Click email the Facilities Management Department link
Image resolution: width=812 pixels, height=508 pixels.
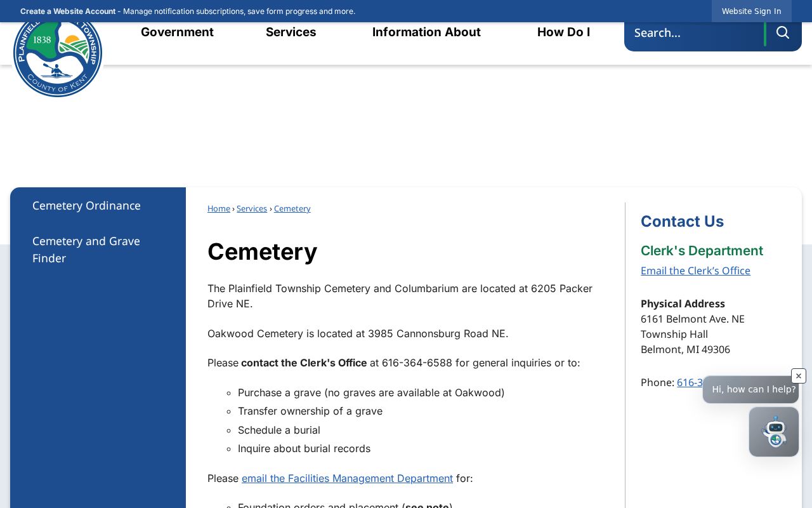tap(347, 478)
